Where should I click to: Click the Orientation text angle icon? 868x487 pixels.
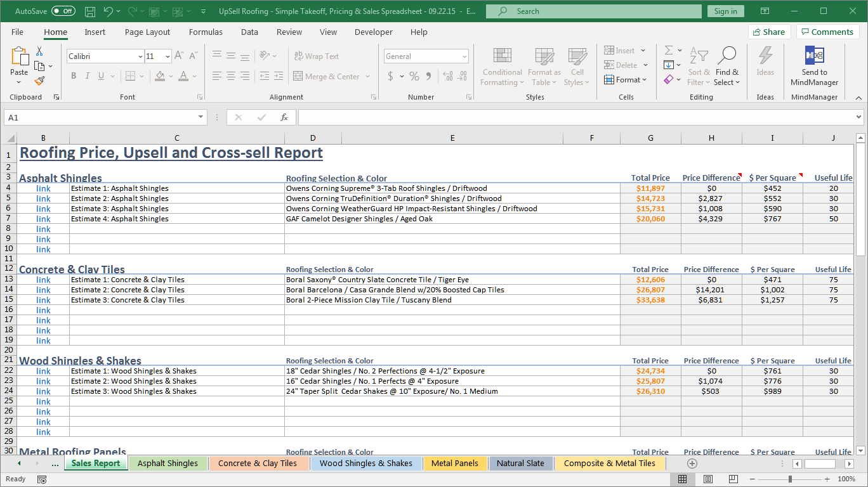[265, 56]
